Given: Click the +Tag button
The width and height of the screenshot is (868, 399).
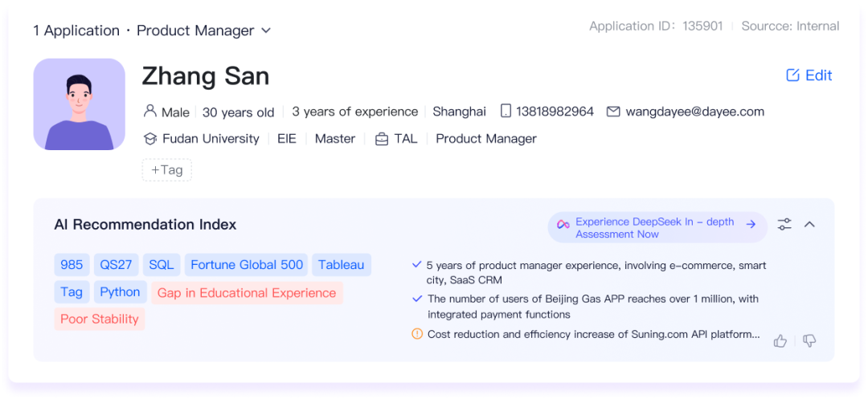Looking at the screenshot, I should point(167,170).
